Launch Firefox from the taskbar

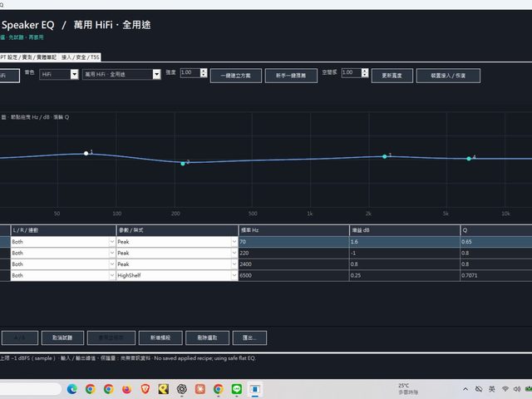coord(126,389)
